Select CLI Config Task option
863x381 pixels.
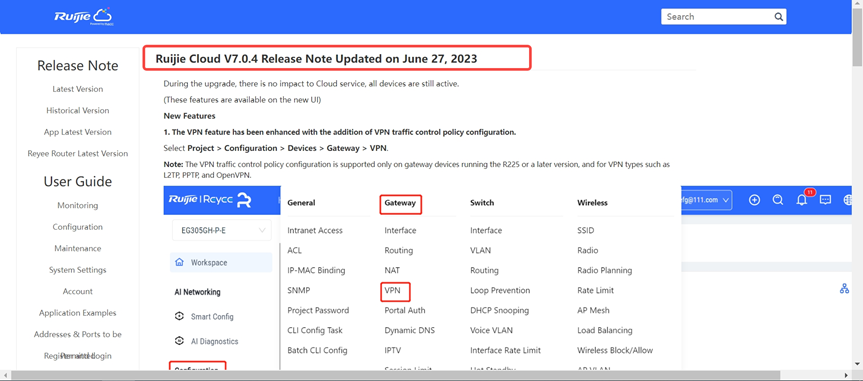pyautogui.click(x=315, y=330)
